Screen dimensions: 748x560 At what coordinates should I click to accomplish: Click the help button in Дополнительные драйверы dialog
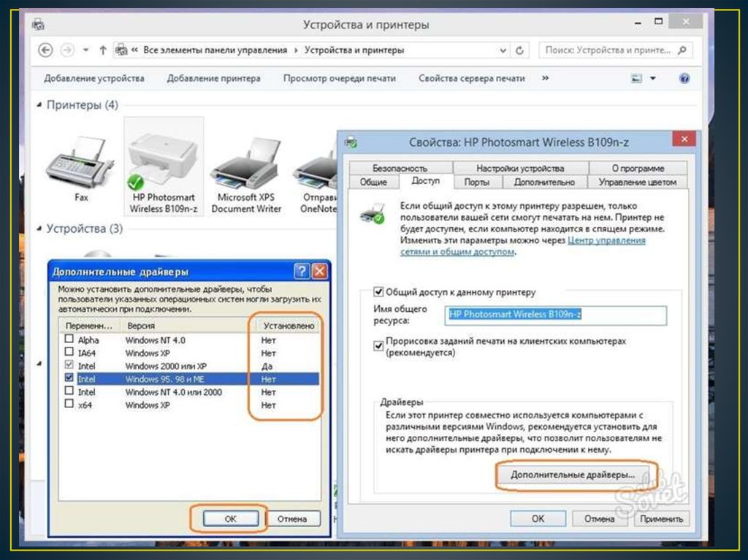302,272
